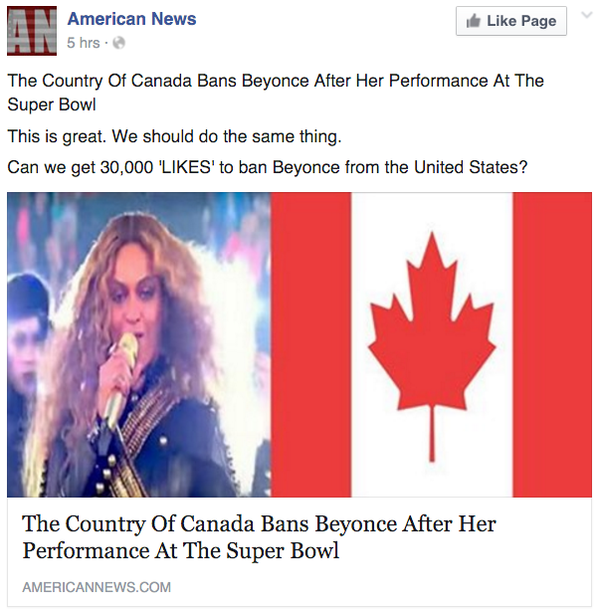Click the post caption about Canada banning Beyonce
The image size is (600, 611).
click(275, 93)
